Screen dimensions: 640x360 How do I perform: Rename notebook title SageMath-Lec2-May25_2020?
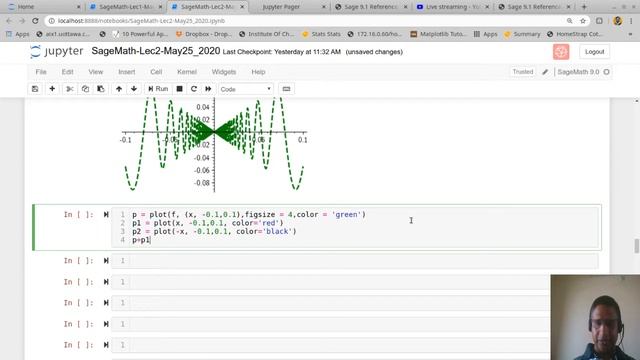pos(156,51)
